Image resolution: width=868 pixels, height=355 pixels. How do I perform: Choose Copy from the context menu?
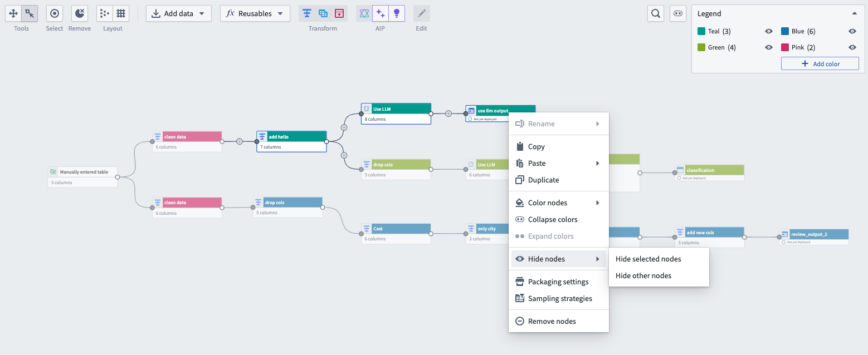pyautogui.click(x=559, y=146)
